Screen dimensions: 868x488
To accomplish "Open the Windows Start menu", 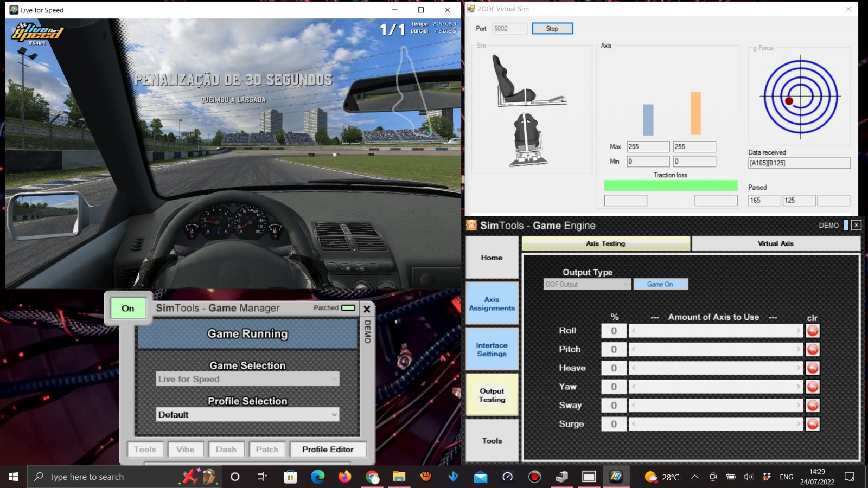I will click(14, 477).
